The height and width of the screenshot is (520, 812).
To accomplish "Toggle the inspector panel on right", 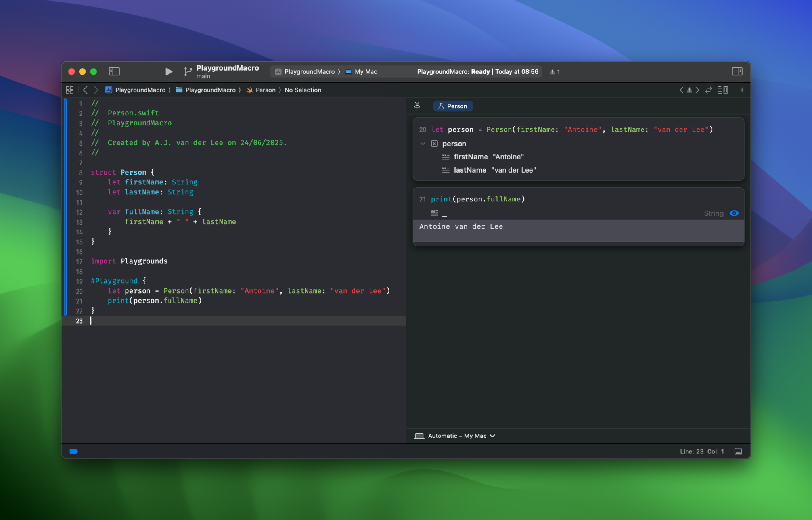I will click(x=737, y=71).
